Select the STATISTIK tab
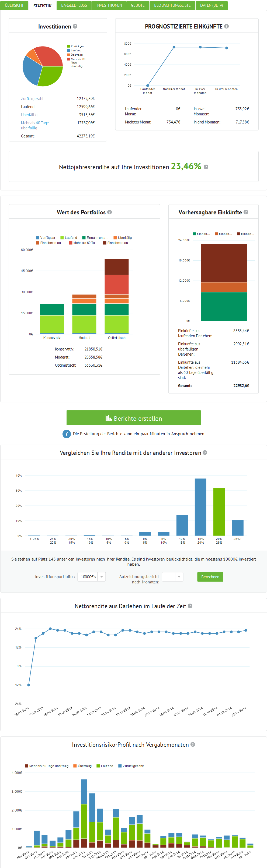 (42, 6)
